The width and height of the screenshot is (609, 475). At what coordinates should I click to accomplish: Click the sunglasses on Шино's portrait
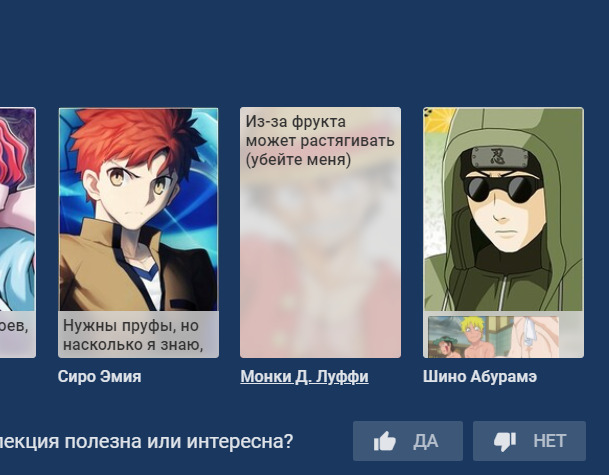point(502,188)
